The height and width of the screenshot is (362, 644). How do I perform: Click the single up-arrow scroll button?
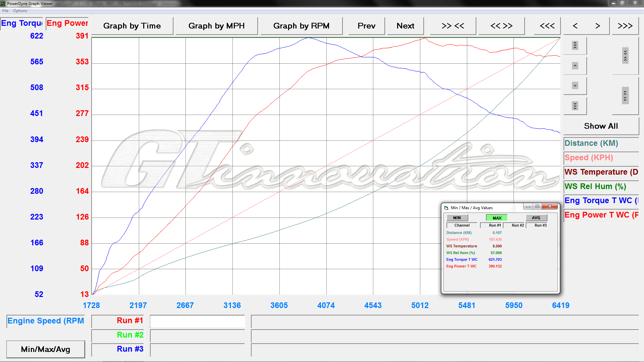point(575,66)
